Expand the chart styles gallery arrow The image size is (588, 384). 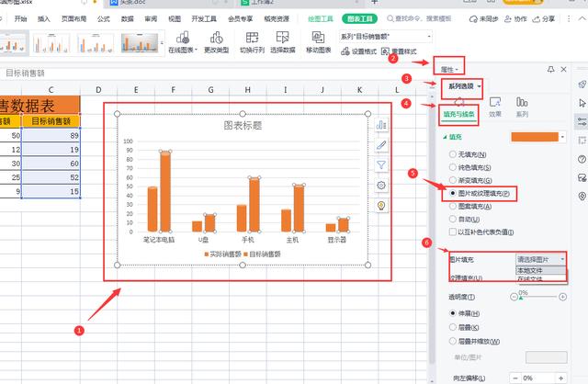tap(162, 42)
